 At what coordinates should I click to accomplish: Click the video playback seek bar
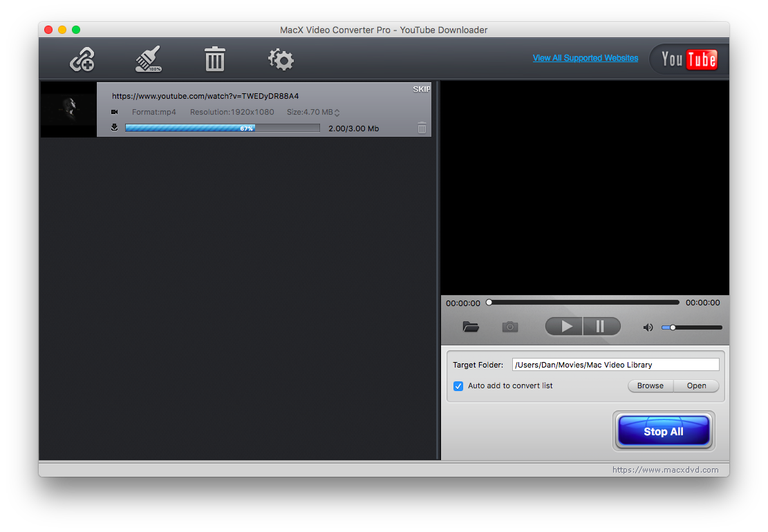tap(584, 303)
